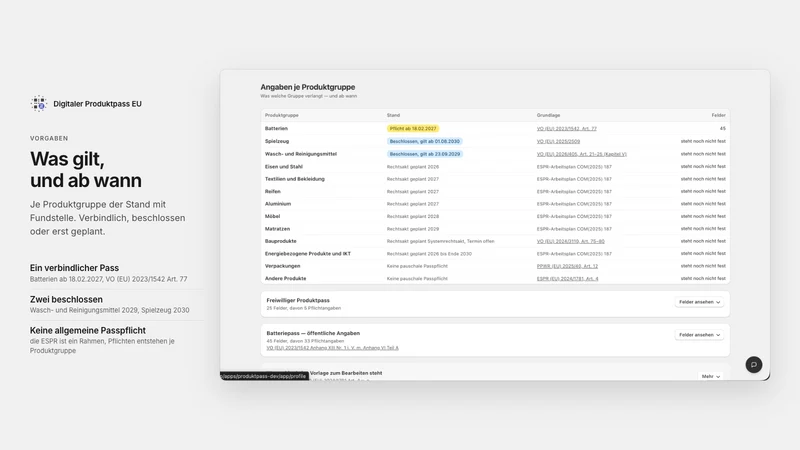The width and height of the screenshot is (800, 450).
Task: Select Textilien und Bekleidung row name
Action: tap(294, 179)
